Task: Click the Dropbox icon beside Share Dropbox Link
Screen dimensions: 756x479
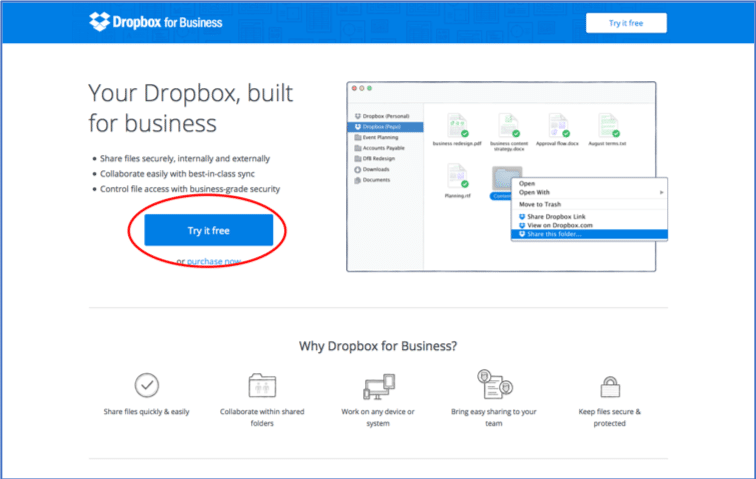Action: (x=522, y=217)
